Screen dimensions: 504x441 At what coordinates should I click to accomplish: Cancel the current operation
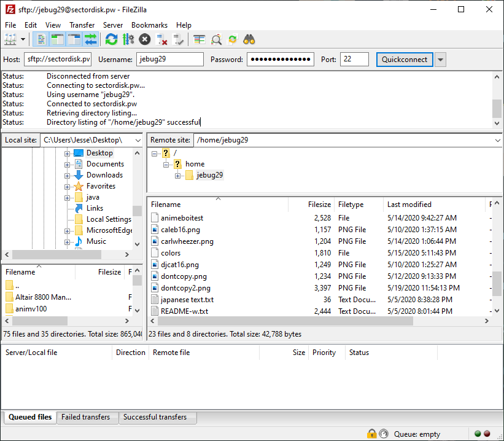tap(145, 39)
